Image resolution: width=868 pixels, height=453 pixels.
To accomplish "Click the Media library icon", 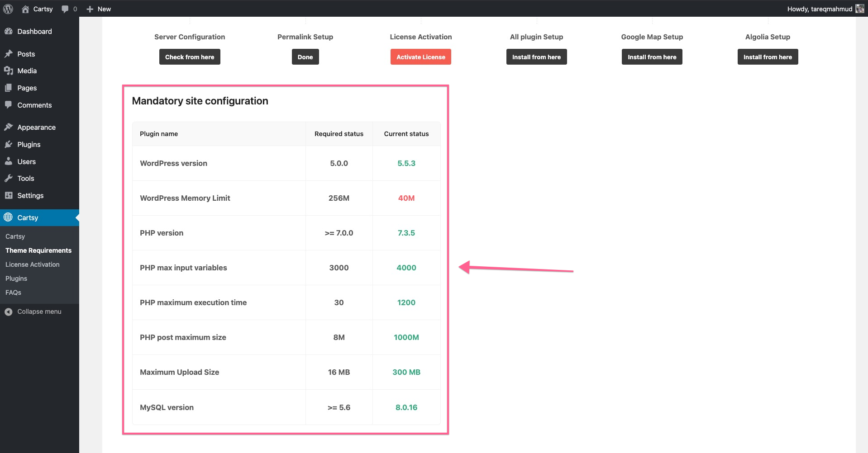I will [x=8, y=71].
